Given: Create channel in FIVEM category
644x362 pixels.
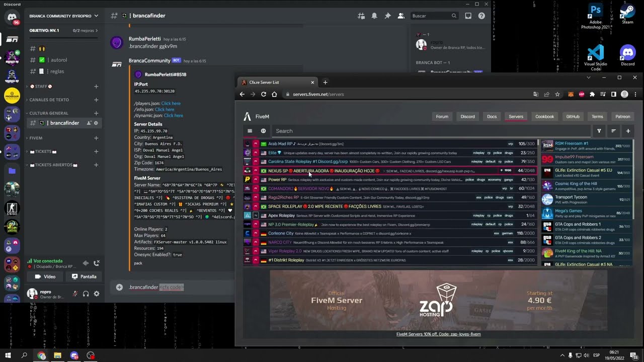Looking at the screenshot, I should [x=96, y=138].
